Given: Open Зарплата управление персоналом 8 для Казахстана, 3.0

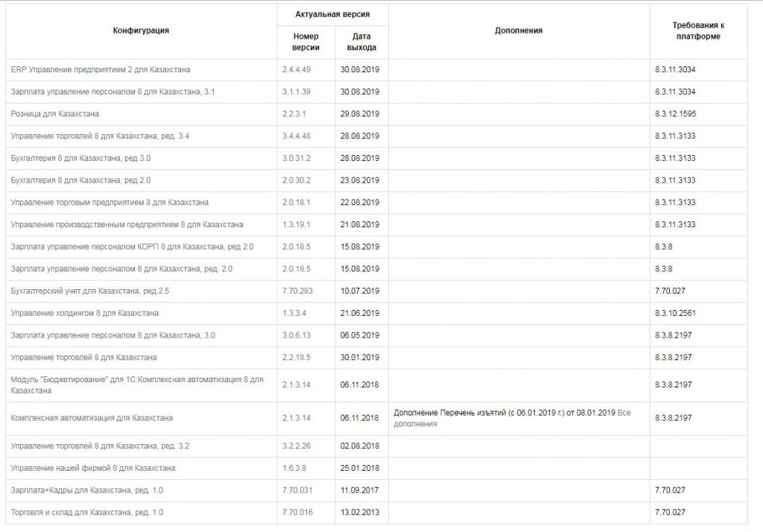Looking at the screenshot, I should 113,335.
